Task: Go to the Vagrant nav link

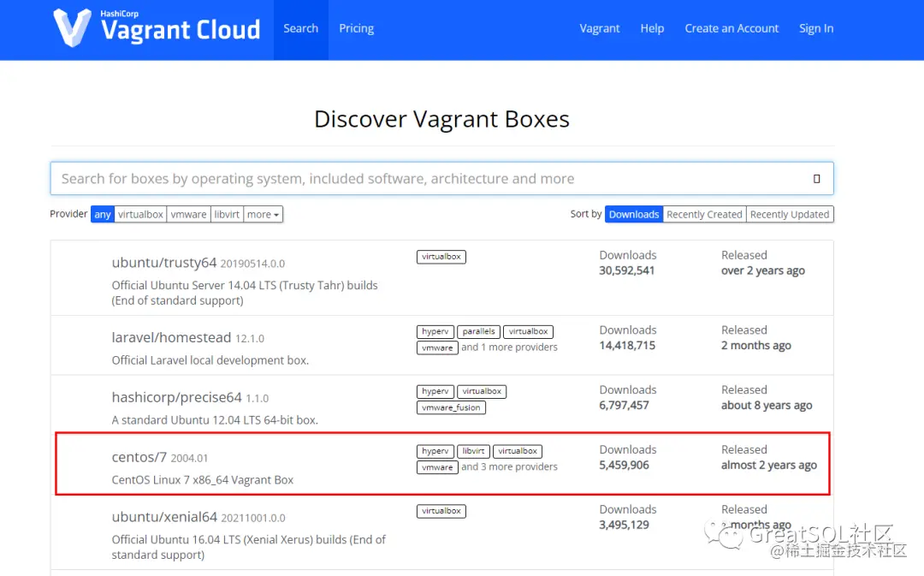Action: pyautogui.click(x=599, y=28)
